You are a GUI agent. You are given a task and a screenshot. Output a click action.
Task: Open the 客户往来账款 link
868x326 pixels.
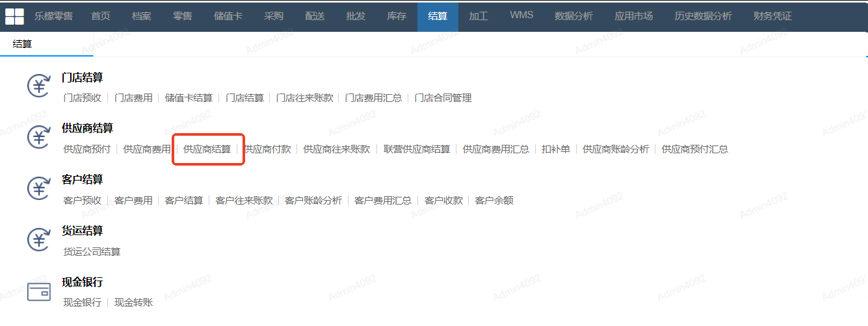pyautogui.click(x=244, y=201)
